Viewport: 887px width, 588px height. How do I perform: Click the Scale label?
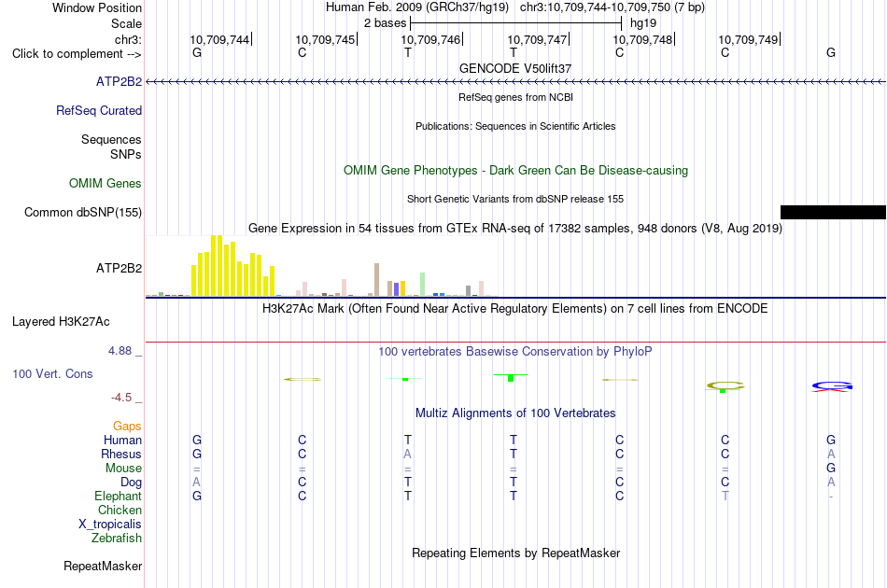pos(126,23)
